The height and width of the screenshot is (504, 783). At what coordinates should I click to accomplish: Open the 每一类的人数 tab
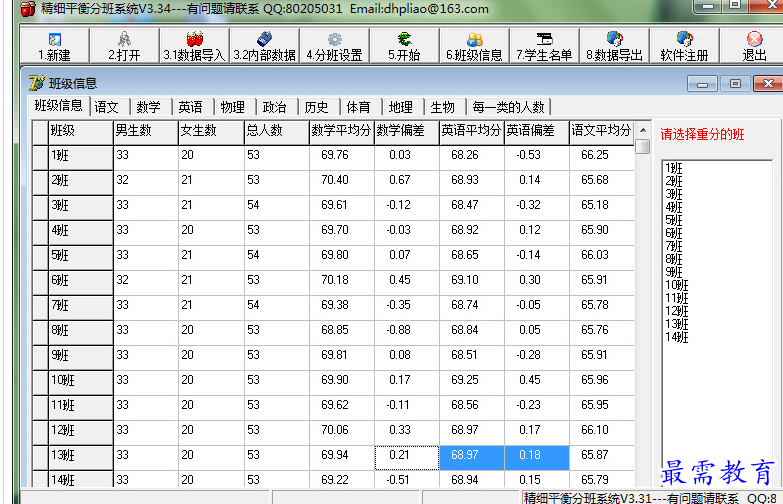(x=508, y=106)
